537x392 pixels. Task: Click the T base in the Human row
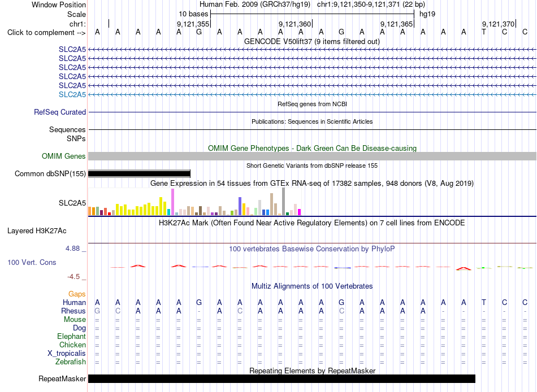point(483,302)
